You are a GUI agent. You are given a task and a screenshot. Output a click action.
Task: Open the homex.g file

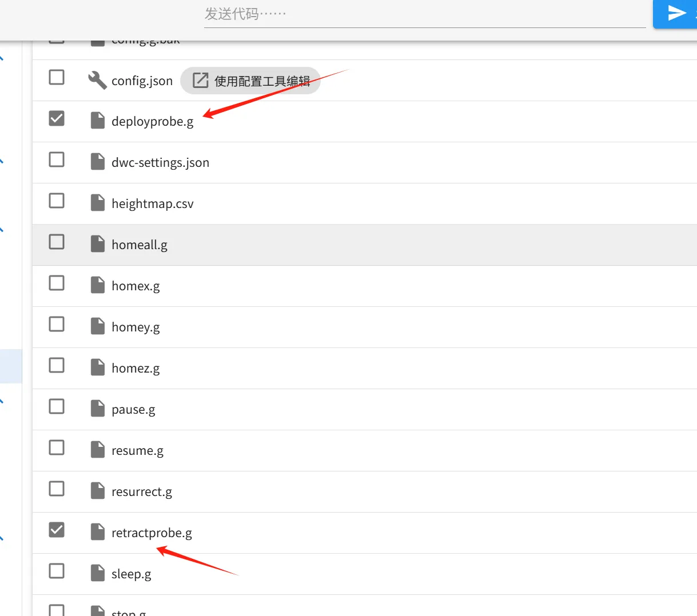tap(136, 286)
